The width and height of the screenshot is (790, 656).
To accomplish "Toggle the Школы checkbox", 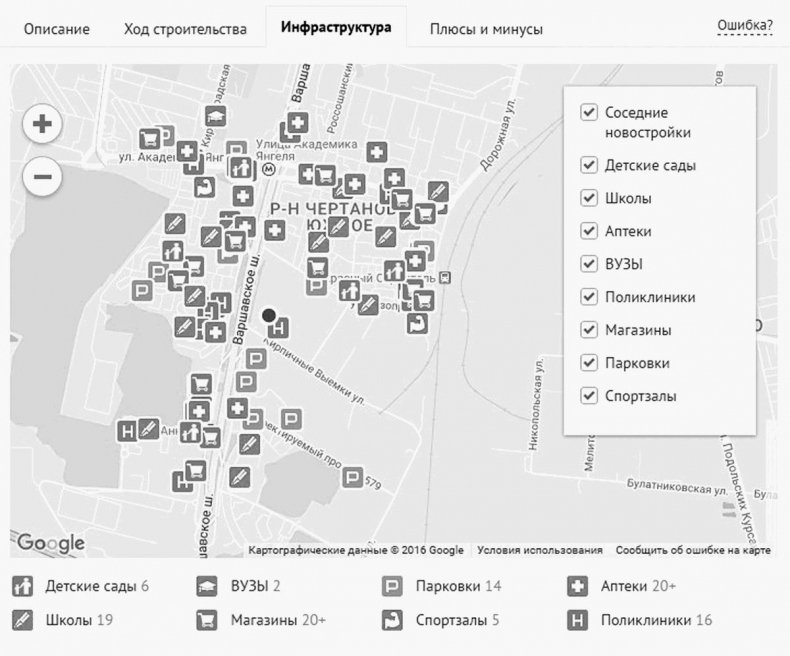I will tap(588, 198).
